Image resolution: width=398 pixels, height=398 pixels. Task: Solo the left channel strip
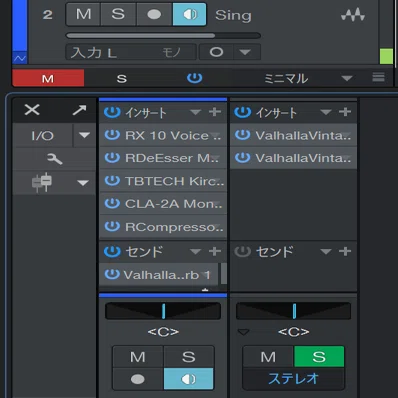coord(189,357)
